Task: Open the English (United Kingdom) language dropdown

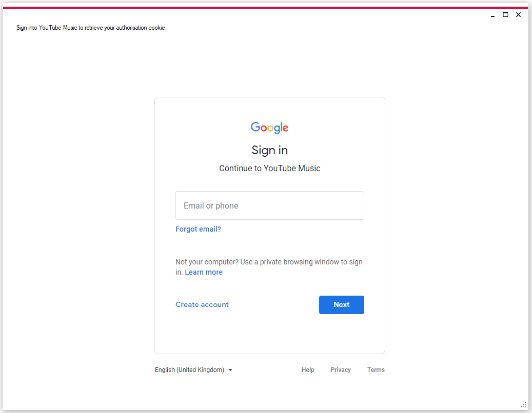Action: [x=194, y=370]
